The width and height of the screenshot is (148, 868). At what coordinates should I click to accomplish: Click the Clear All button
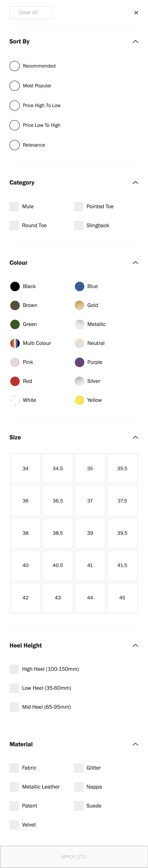31,13
